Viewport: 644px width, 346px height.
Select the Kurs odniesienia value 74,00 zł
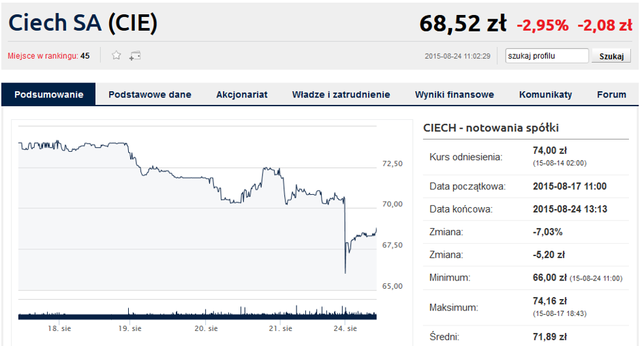click(x=549, y=151)
